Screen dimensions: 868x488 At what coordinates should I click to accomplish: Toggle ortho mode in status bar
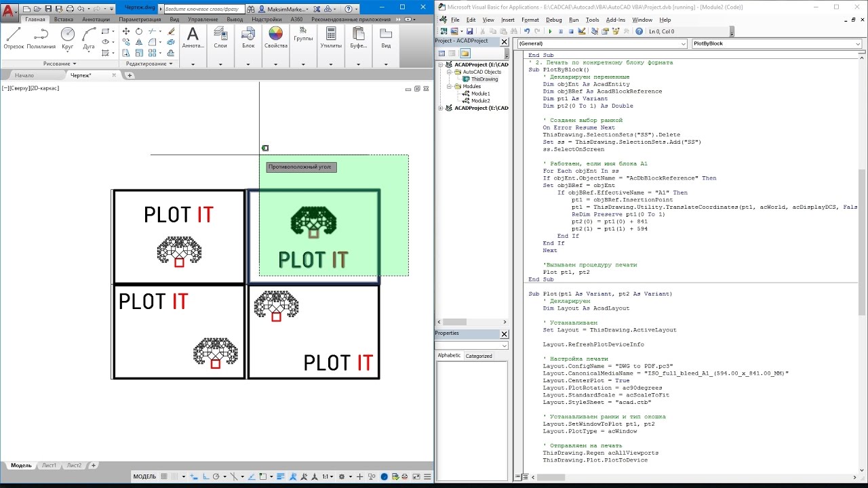(205, 476)
